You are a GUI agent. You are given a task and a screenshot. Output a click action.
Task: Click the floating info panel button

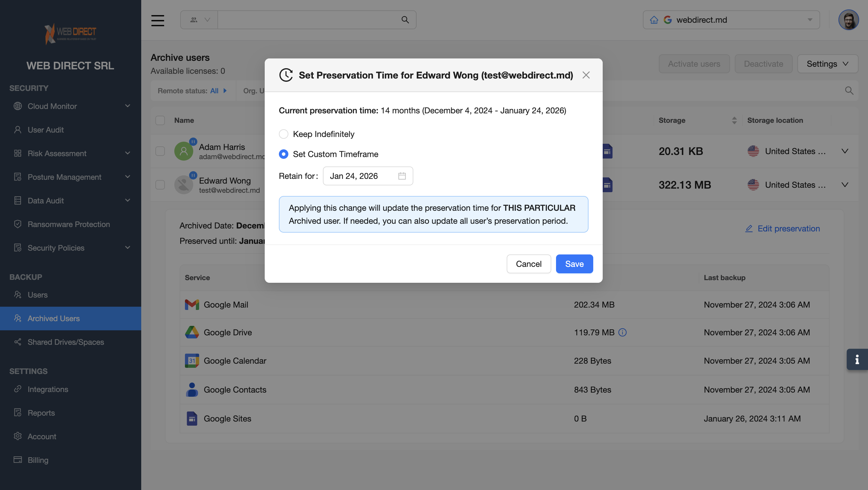(857, 359)
